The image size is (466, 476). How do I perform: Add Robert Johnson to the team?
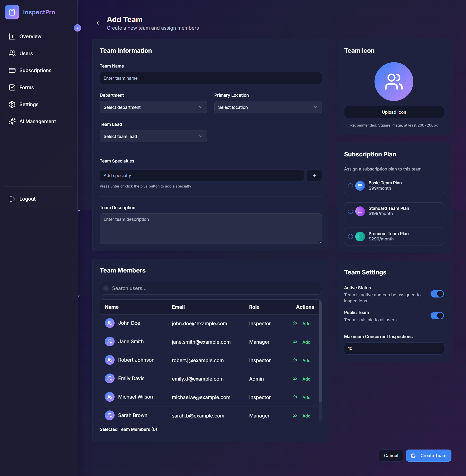pyautogui.click(x=301, y=360)
